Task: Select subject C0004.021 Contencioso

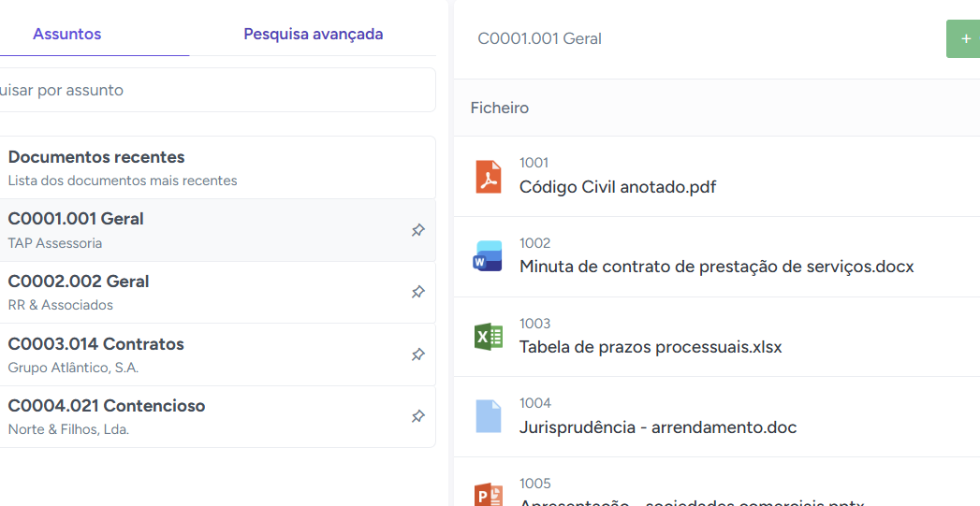Action: point(215,416)
